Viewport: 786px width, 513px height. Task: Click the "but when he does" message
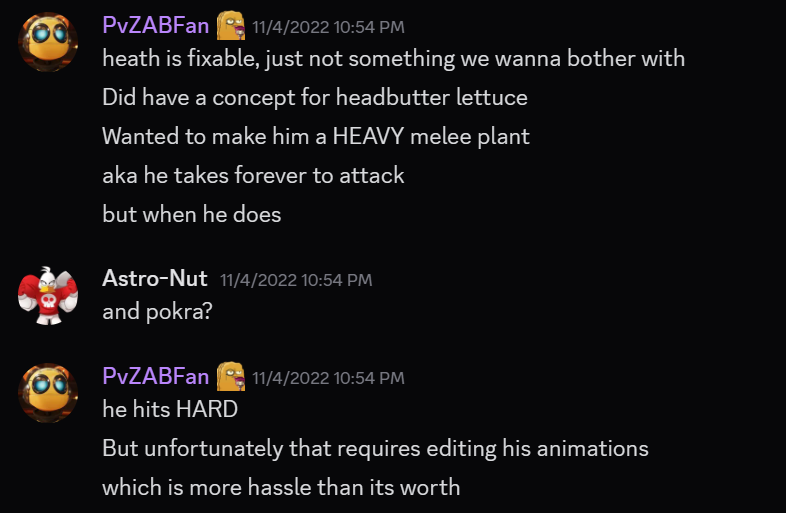tap(191, 214)
